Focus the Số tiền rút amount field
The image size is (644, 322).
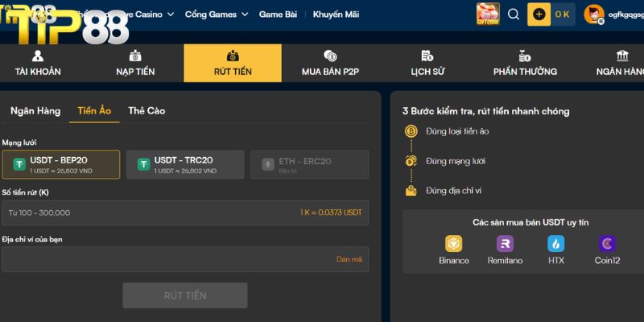pos(185,213)
